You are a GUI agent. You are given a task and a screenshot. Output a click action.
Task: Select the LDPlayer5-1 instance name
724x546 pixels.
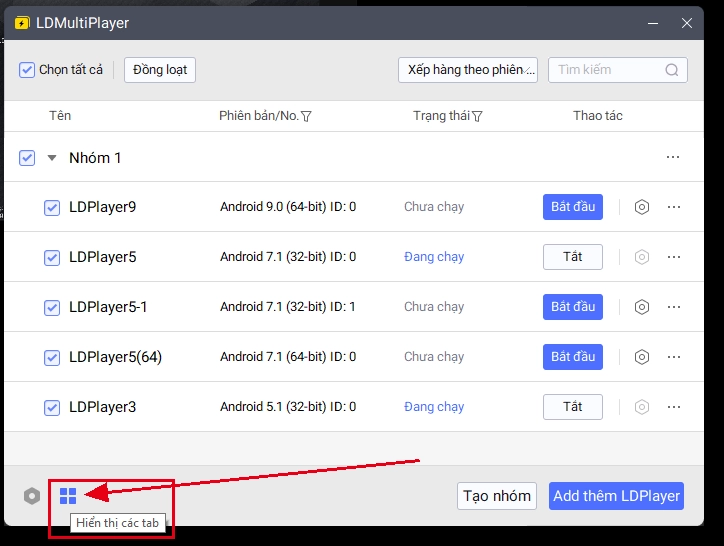pos(108,307)
